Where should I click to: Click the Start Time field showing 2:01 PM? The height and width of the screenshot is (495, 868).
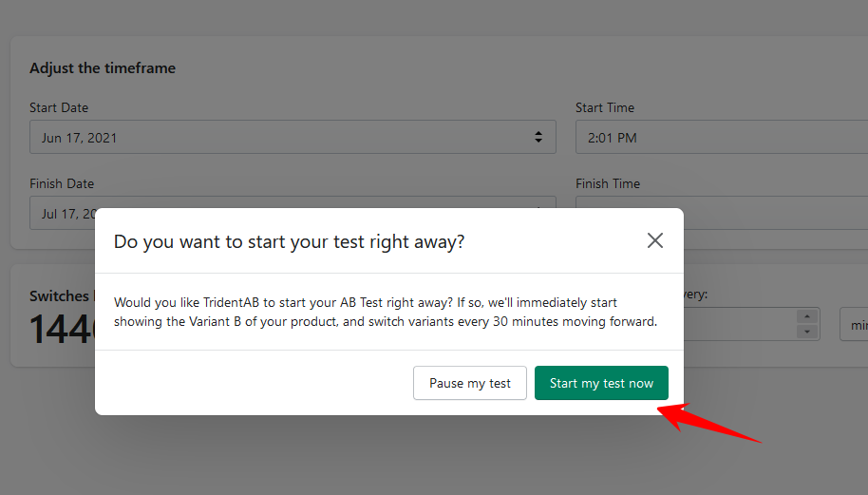point(722,138)
